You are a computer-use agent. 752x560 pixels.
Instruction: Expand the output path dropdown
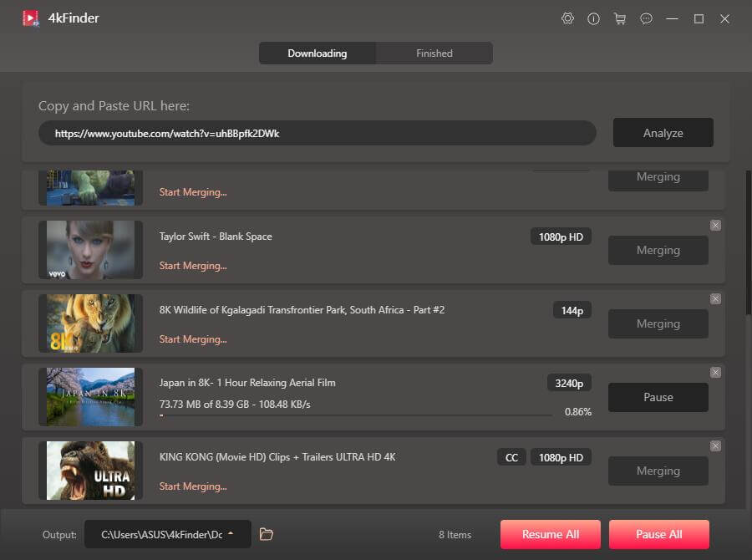tap(231, 534)
